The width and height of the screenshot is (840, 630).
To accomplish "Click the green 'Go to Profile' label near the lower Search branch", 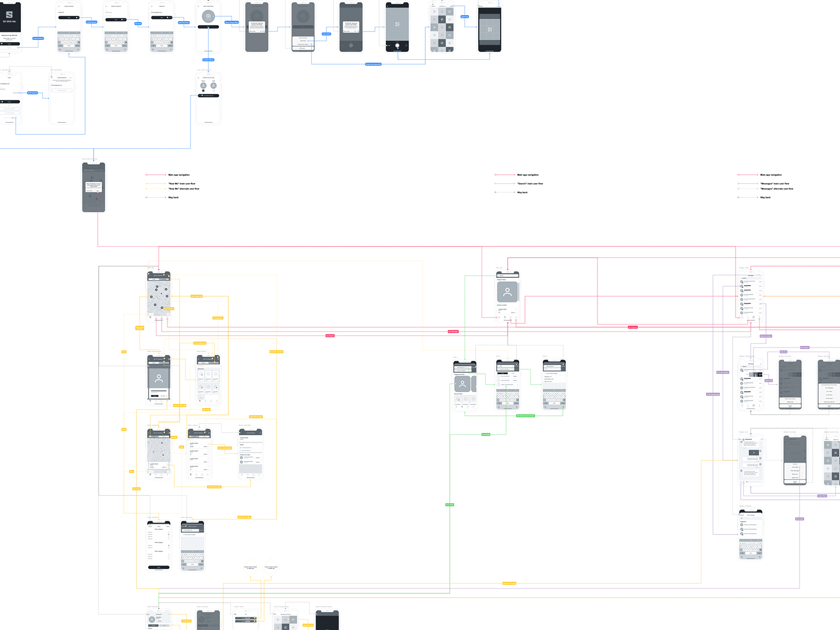I will (x=486, y=434).
